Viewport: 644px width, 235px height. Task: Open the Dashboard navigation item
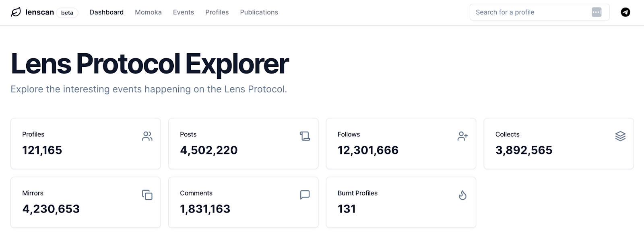(x=107, y=12)
